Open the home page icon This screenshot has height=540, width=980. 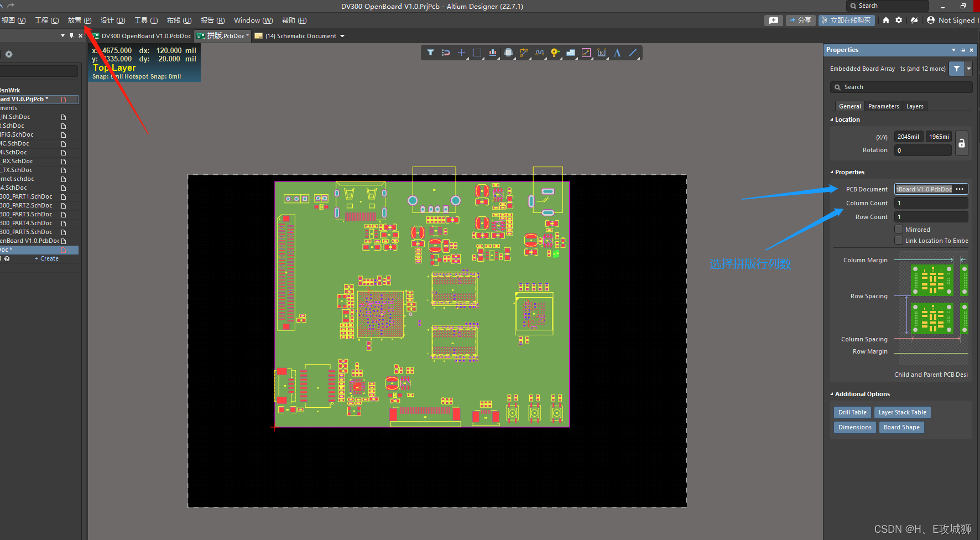(886, 20)
